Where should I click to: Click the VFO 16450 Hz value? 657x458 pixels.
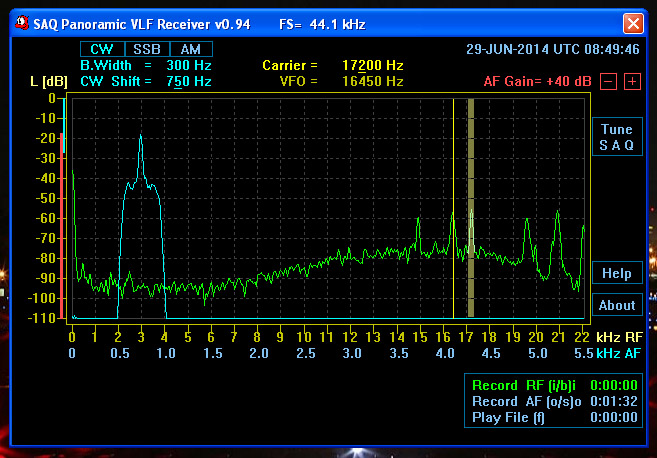372,81
